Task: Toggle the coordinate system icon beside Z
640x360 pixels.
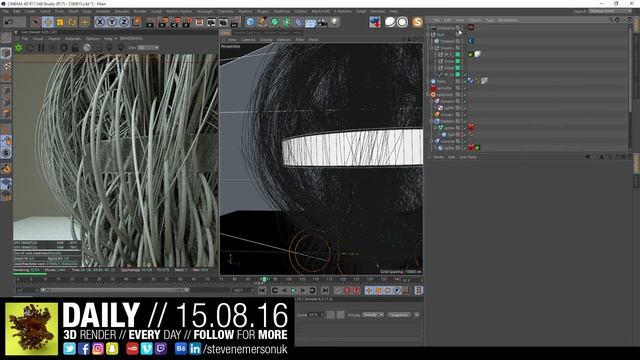Action: [x=136, y=22]
